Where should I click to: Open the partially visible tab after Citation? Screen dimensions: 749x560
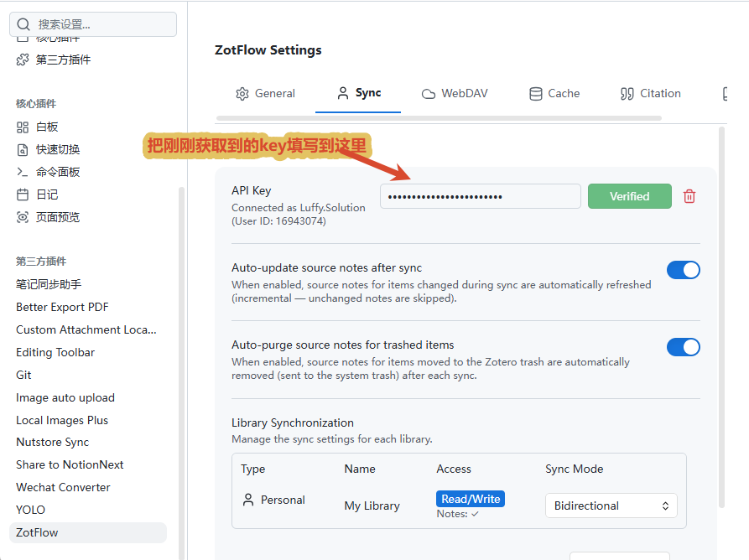pos(725,94)
